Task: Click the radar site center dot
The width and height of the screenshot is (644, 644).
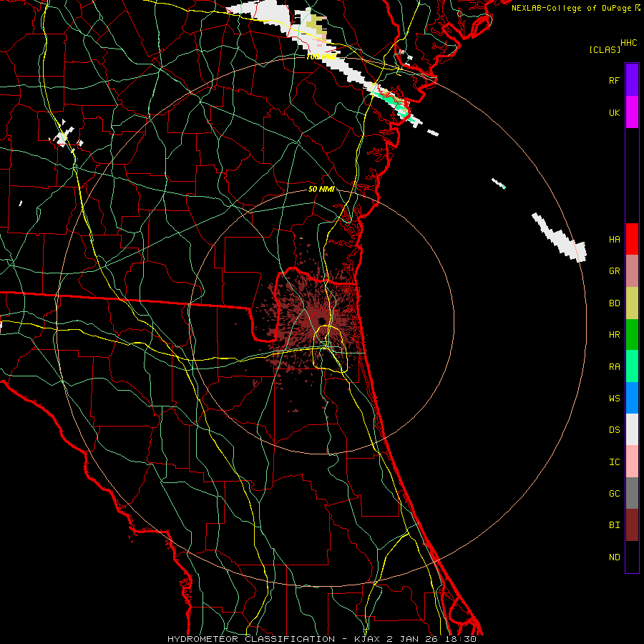Action: tap(321, 320)
